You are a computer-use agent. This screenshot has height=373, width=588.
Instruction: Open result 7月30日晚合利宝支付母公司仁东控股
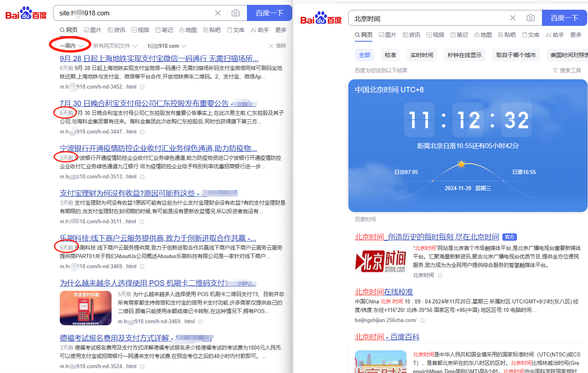(x=158, y=103)
